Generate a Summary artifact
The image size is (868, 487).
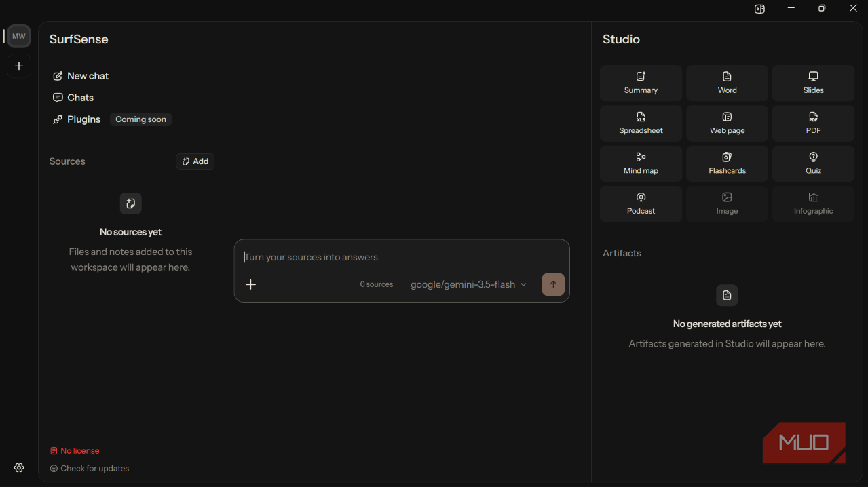click(641, 83)
